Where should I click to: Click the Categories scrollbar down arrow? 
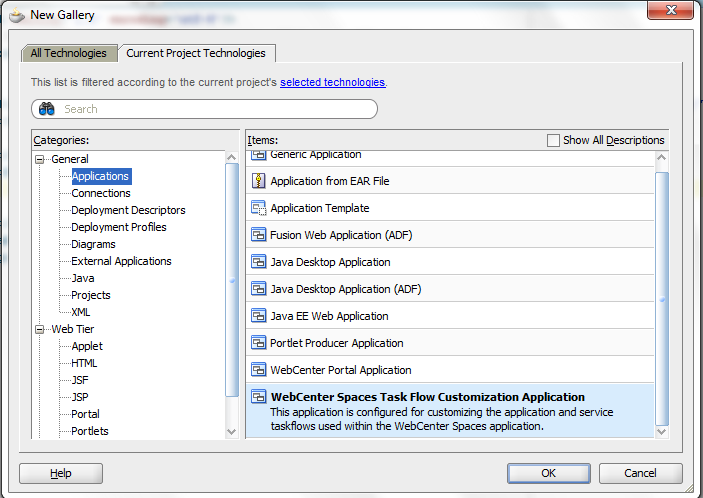pyautogui.click(x=231, y=432)
